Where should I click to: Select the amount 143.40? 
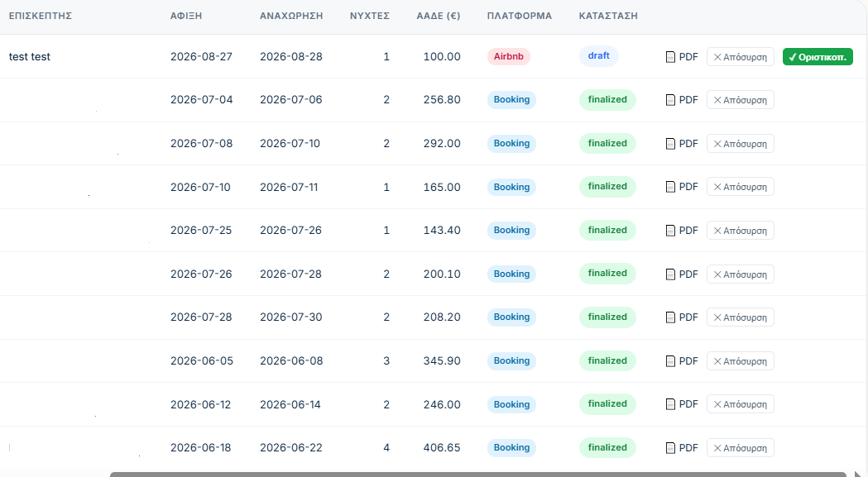[x=442, y=230]
